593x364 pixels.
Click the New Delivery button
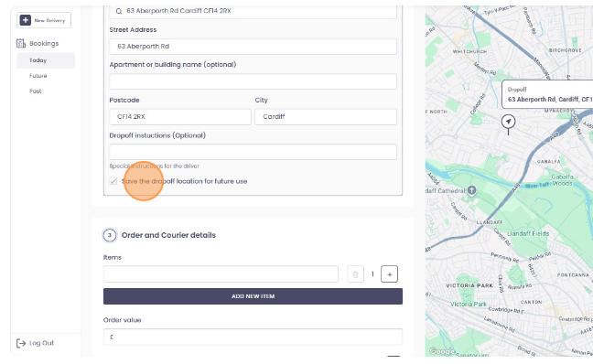pos(44,20)
